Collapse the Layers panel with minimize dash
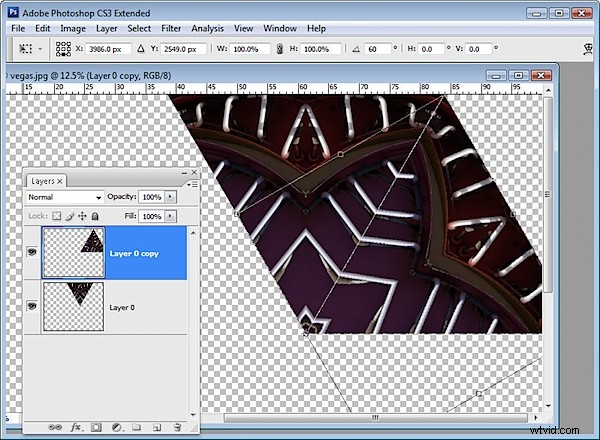This screenshot has width=600, height=440. (184, 173)
